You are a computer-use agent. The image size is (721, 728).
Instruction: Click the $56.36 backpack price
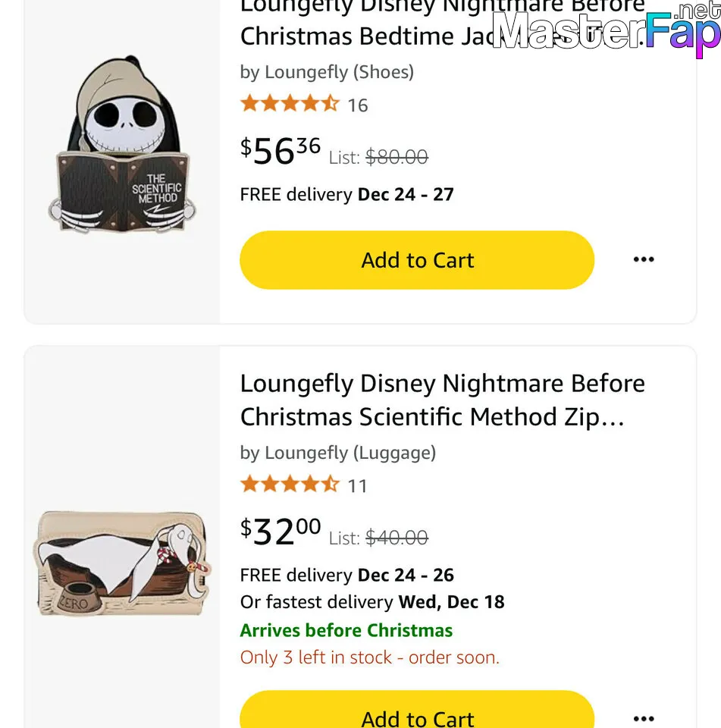point(281,151)
